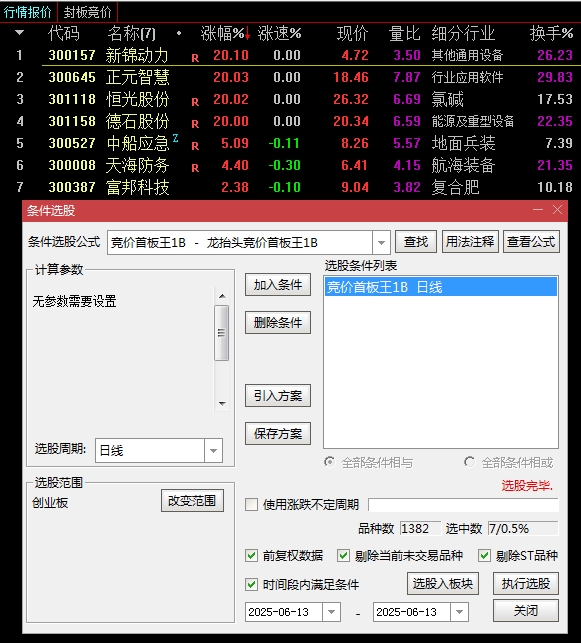Click the 品种数 field showing 1382

point(420,529)
